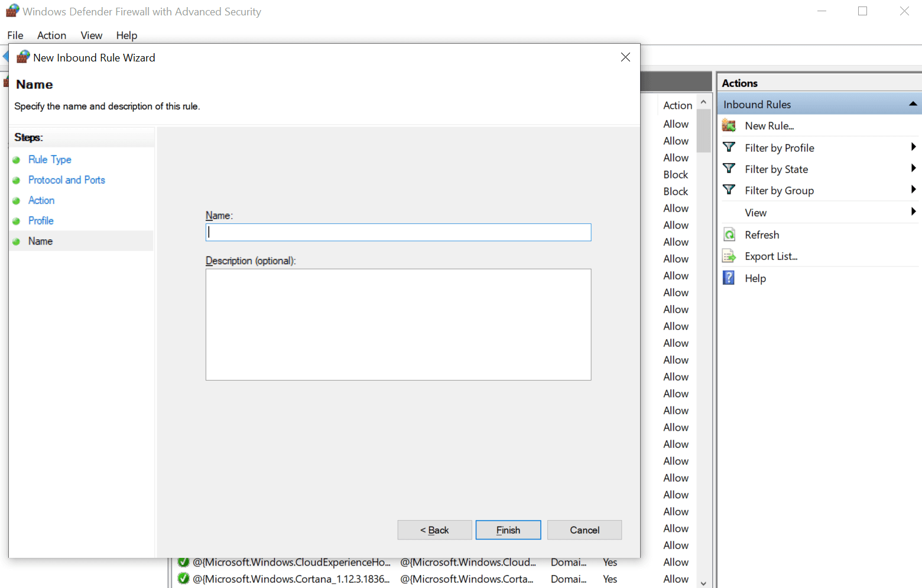This screenshot has width=922, height=588.
Task: Click the Filter by State funnel icon
Action: click(x=729, y=169)
